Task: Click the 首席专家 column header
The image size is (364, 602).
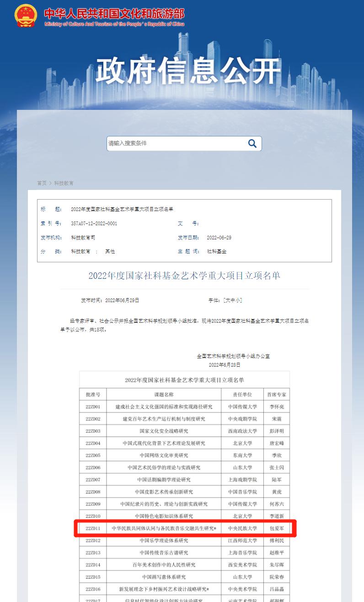Action: (x=277, y=395)
